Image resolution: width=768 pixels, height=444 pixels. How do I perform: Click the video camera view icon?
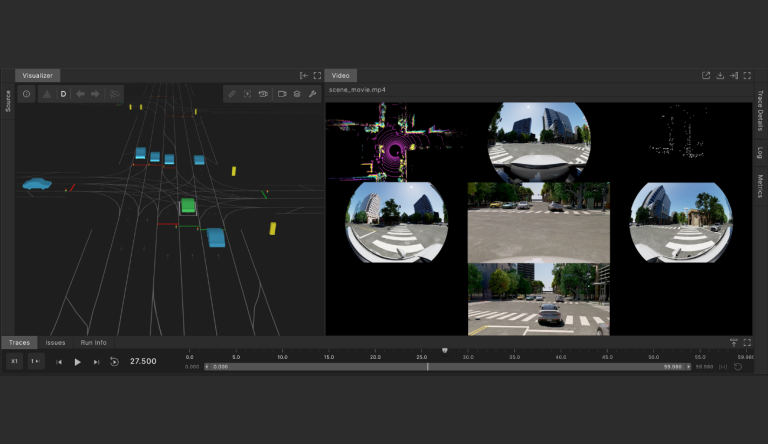[281, 94]
